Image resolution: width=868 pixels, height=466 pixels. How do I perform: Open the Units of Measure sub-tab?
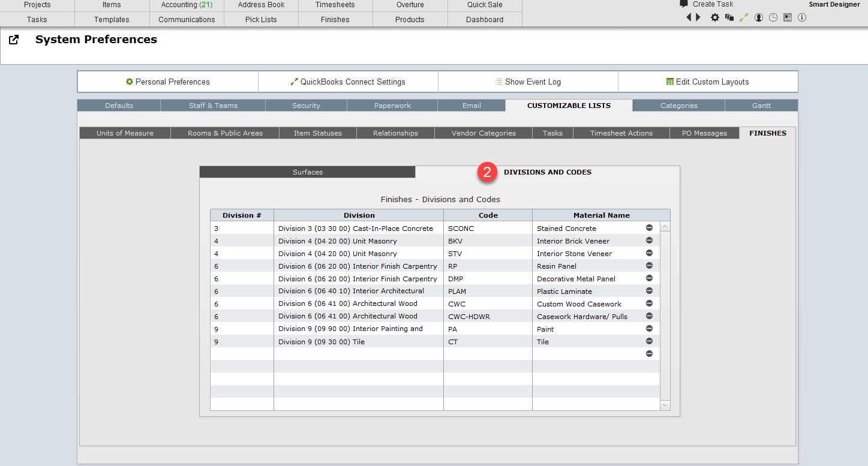coord(125,133)
